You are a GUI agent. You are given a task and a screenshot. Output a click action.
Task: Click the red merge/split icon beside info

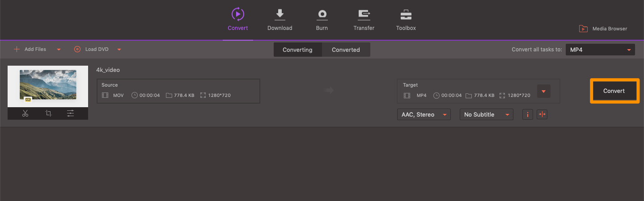coord(542,114)
